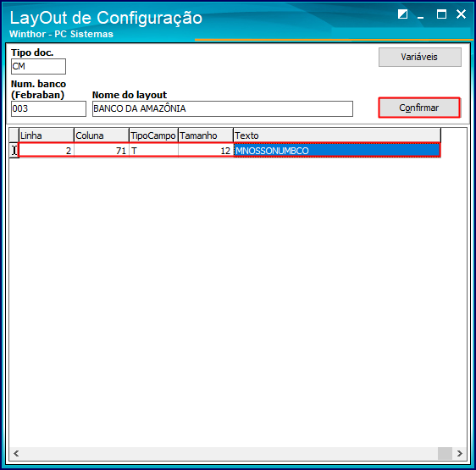Click the TipoCampo cell showing T
Screen dimensions: 476x470
(x=153, y=150)
